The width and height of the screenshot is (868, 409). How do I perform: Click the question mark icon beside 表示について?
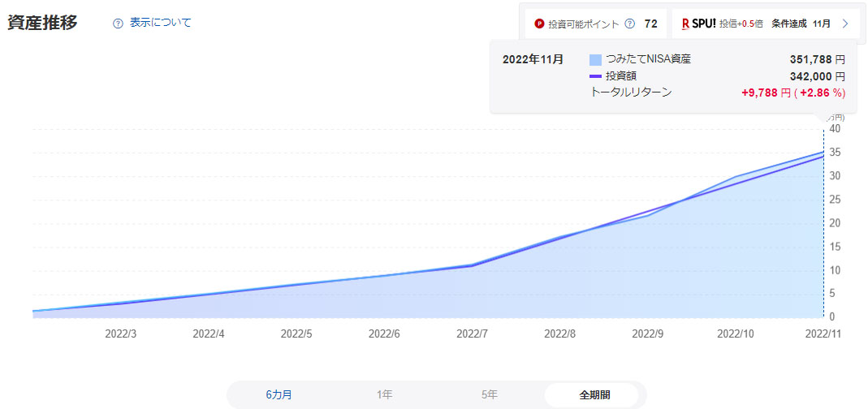pyautogui.click(x=118, y=24)
